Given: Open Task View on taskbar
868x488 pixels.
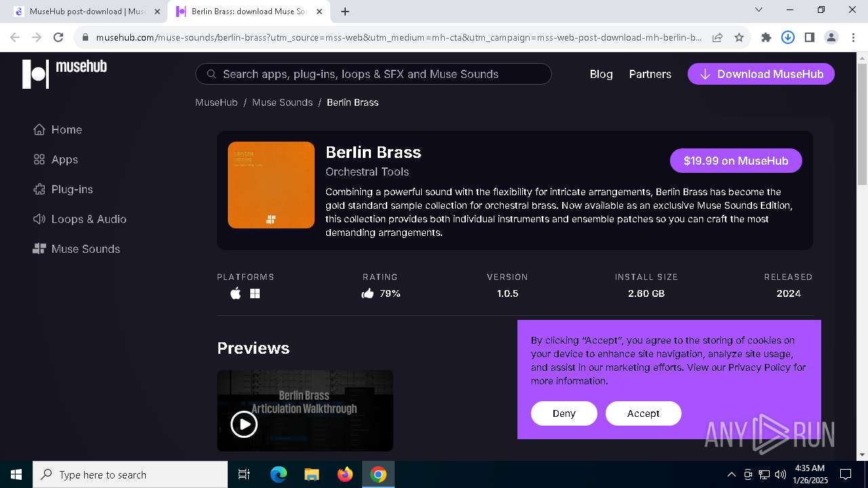Looking at the screenshot, I should 244,474.
